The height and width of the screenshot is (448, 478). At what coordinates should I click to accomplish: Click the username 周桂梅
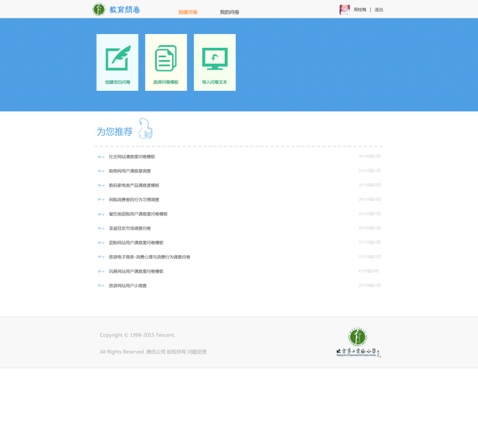(x=360, y=10)
